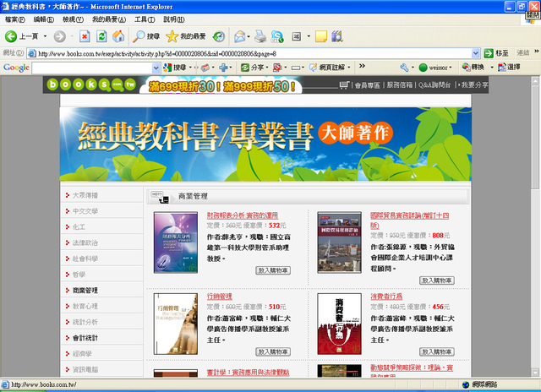Click the Google toolbar popup blocker icon
The height and width of the screenshot is (392, 541).
click(x=276, y=68)
